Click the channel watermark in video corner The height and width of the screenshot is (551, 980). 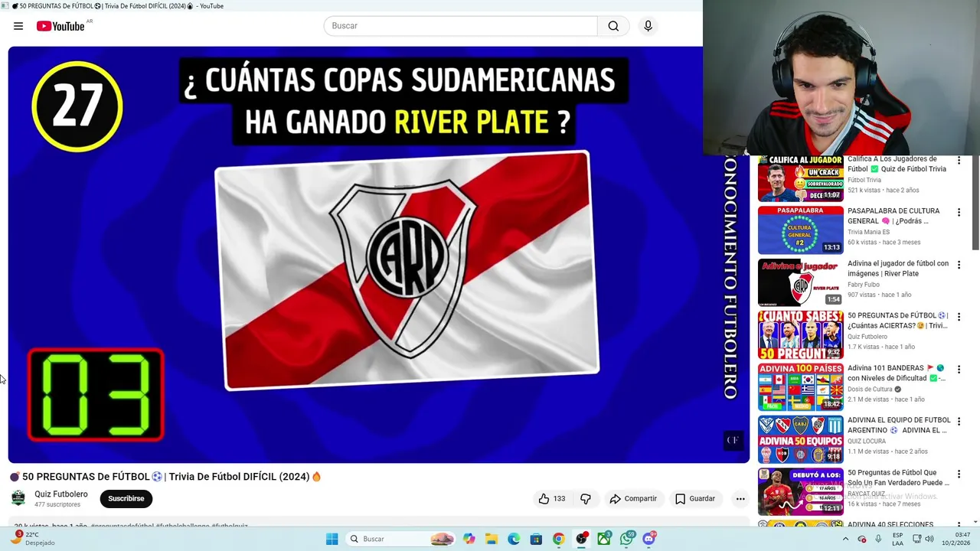tap(733, 440)
